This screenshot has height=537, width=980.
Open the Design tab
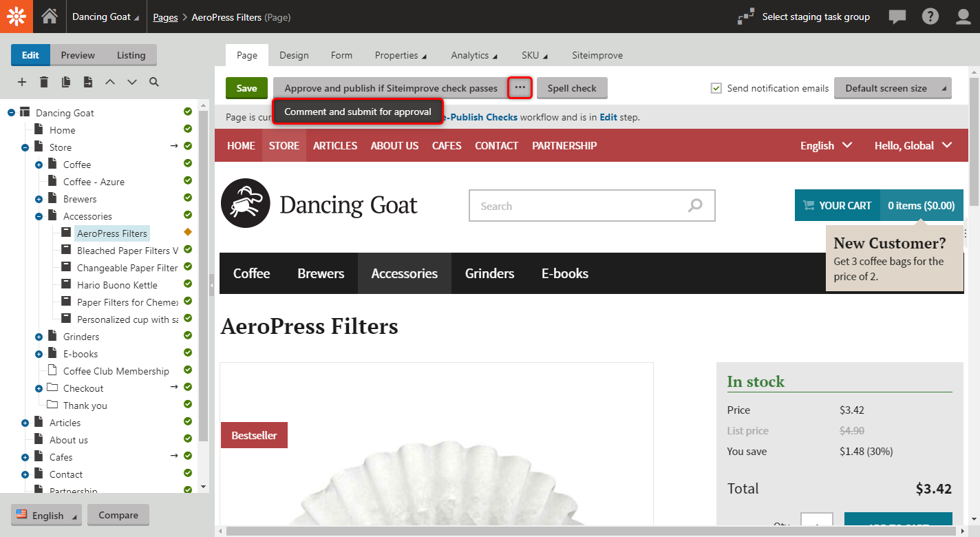(294, 55)
